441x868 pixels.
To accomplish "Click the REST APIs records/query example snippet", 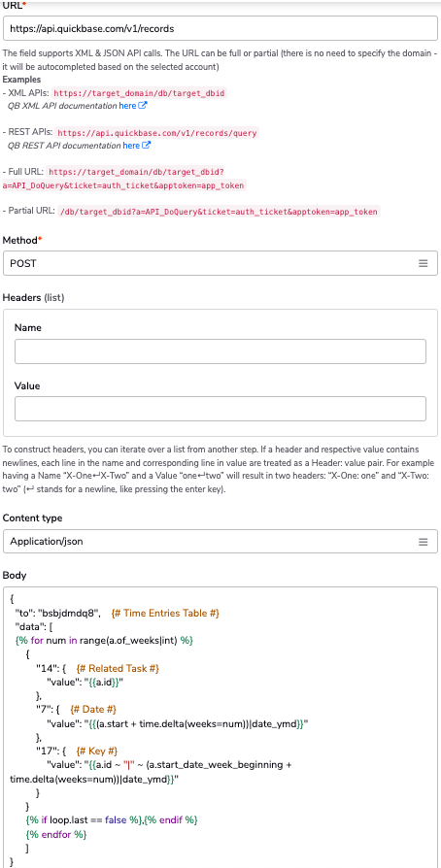I will (157, 133).
